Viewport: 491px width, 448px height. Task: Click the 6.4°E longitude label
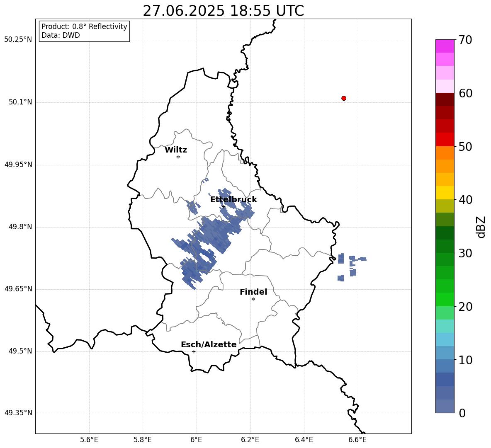tap(304, 440)
